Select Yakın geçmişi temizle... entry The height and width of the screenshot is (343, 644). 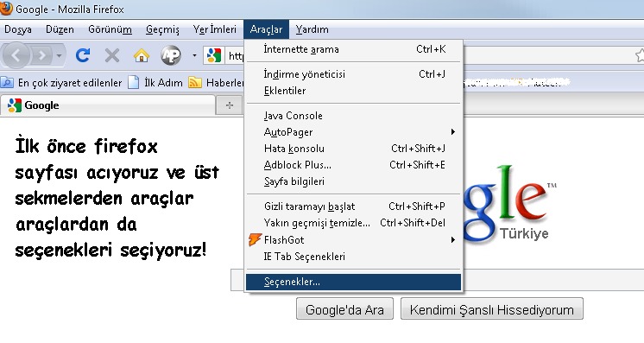point(354,223)
